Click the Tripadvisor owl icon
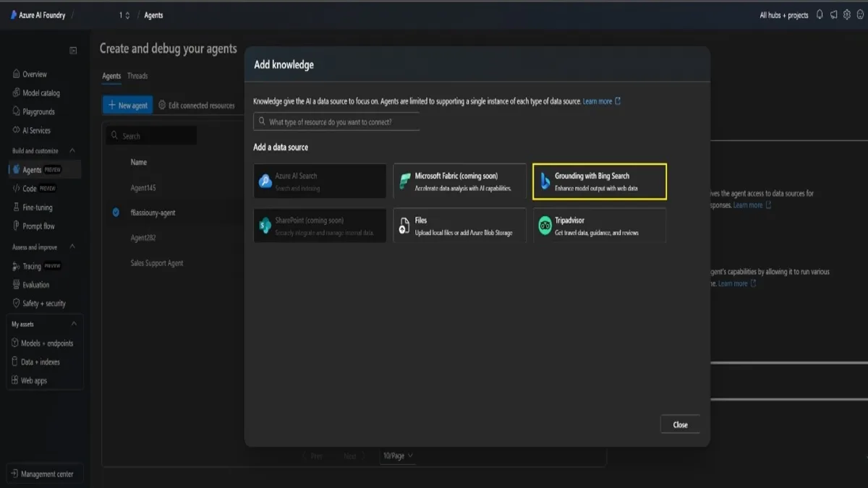Screen dimensions: 868x488 coord(545,226)
